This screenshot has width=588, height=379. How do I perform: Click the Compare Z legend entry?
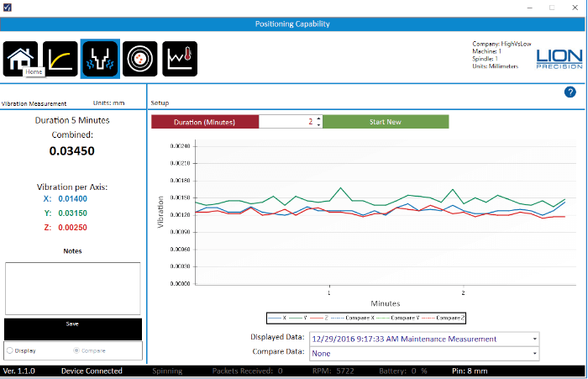pos(443,318)
